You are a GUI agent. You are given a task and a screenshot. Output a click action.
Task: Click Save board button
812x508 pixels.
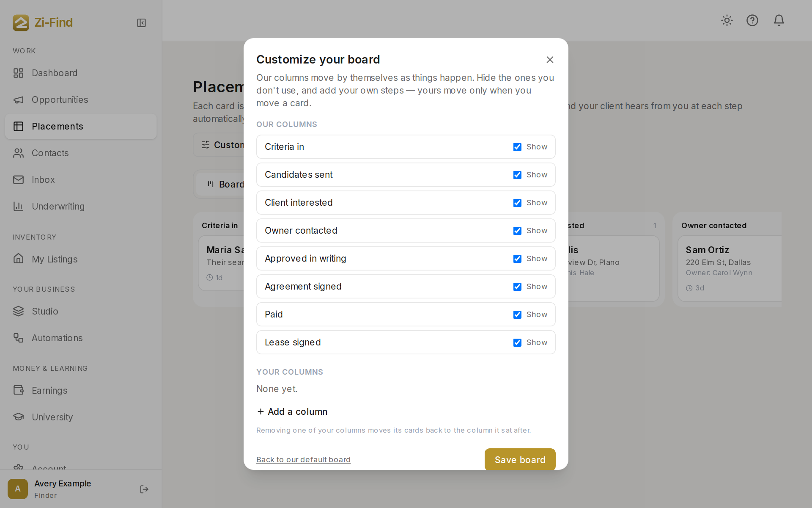point(520,459)
